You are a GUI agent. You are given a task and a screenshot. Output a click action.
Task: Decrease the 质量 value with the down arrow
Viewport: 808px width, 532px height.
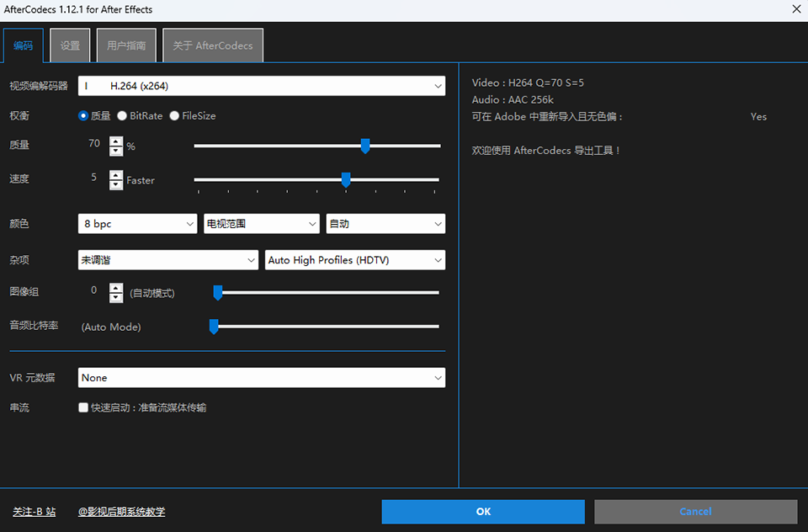116,151
